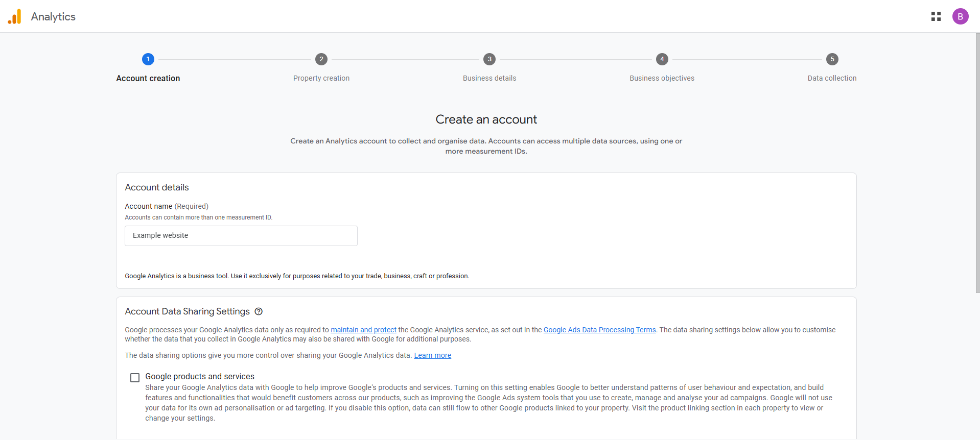Open the Google apps launcher grid

tap(936, 16)
